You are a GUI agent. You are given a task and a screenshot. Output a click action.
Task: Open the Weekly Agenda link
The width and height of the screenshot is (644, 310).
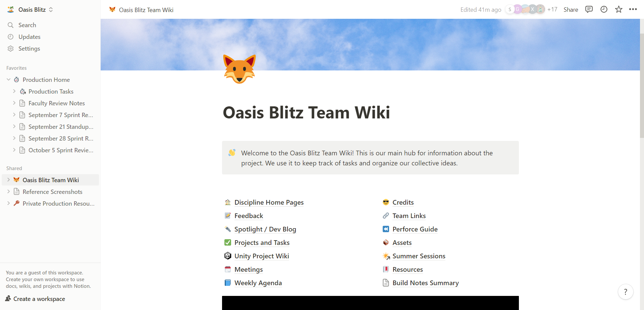click(x=258, y=283)
